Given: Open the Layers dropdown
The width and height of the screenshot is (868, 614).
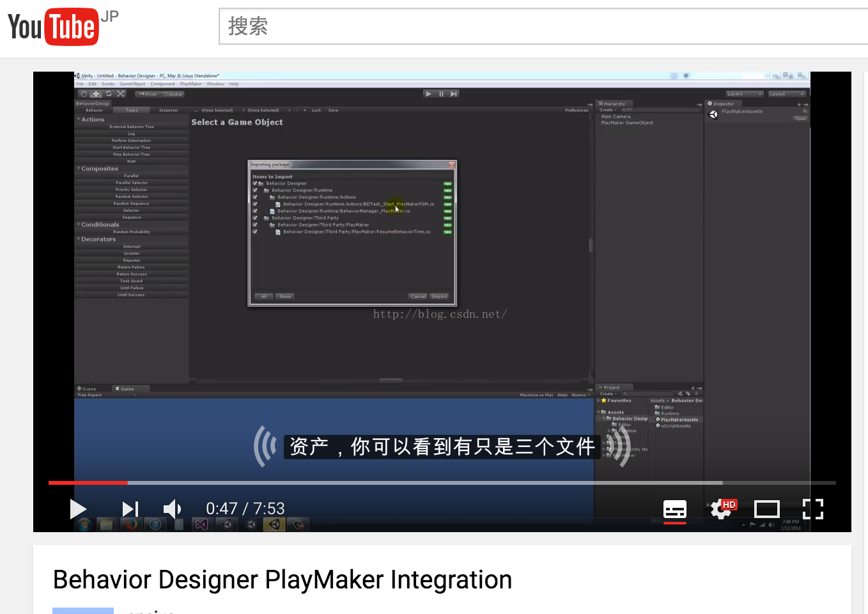Looking at the screenshot, I should (x=745, y=94).
